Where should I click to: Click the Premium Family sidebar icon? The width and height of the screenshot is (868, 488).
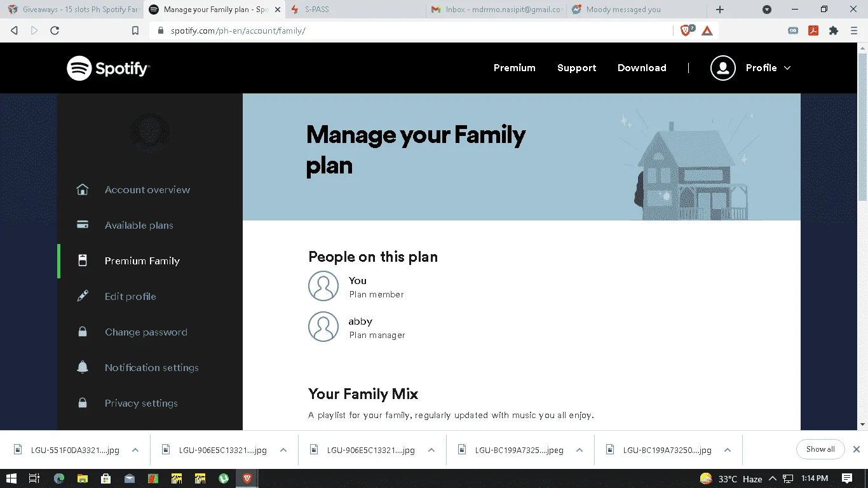(83, 261)
